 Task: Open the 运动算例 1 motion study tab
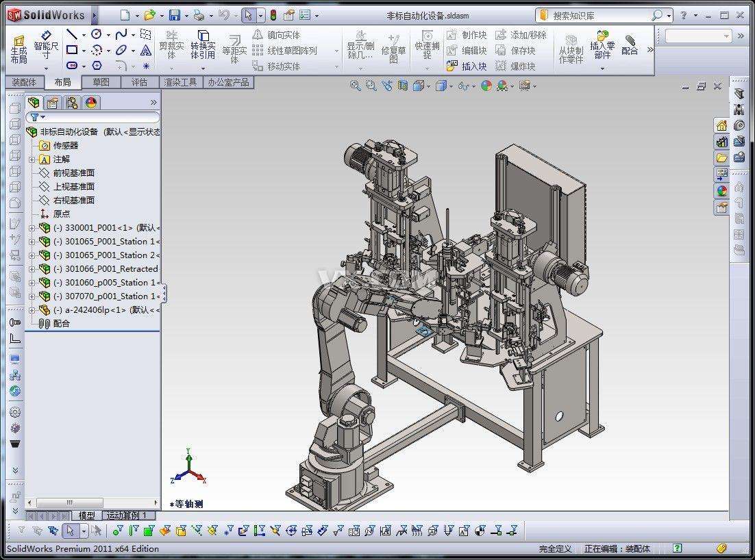[x=129, y=516]
